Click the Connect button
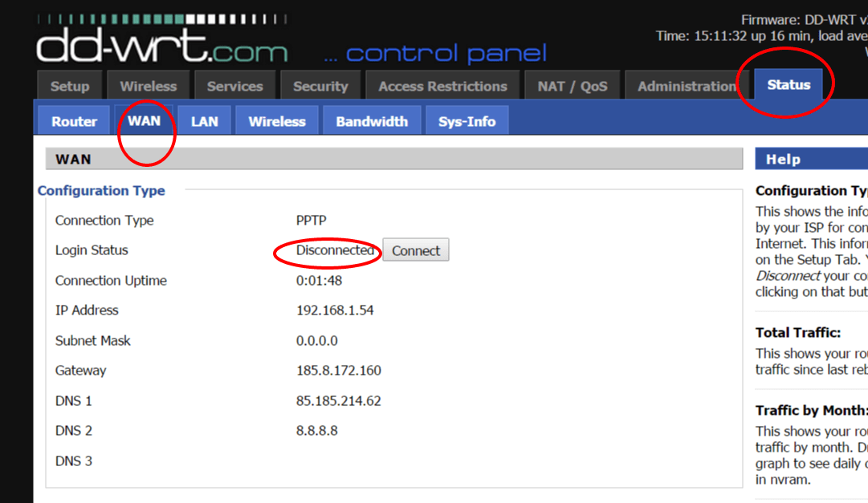868x503 pixels. click(x=416, y=250)
